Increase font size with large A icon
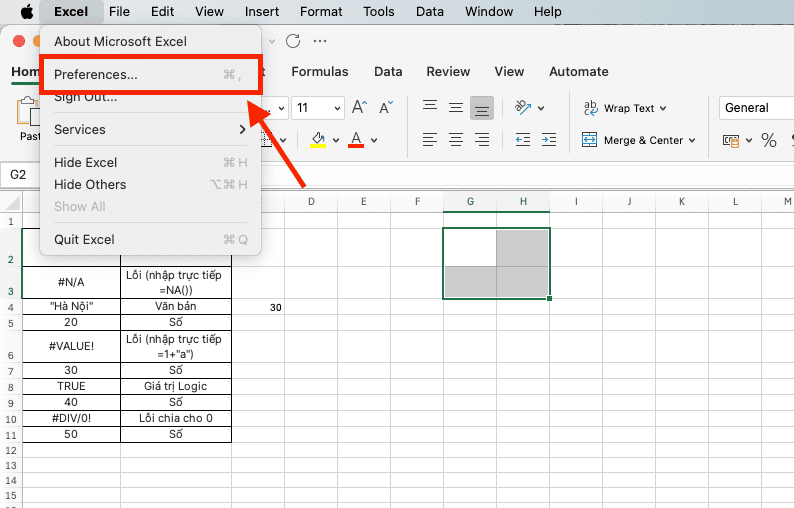 tap(360, 107)
